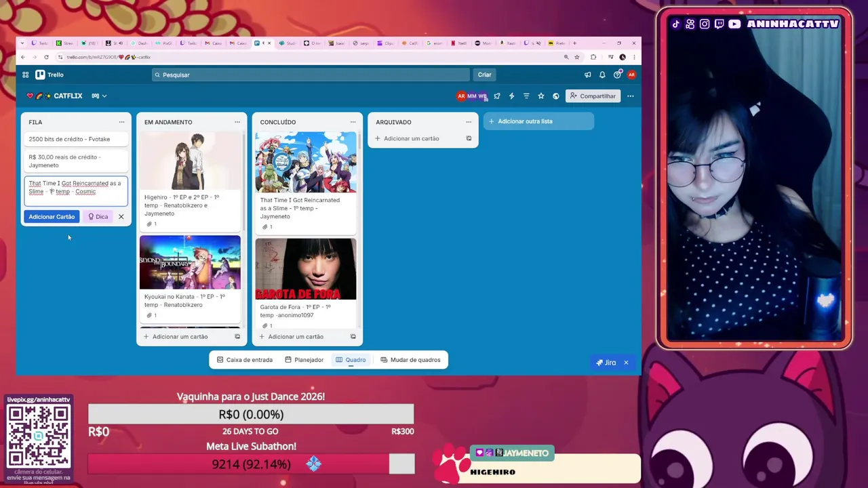The image size is (868, 488).
Task: Click the attachment badge on Higehiro card
Action: tap(152, 224)
